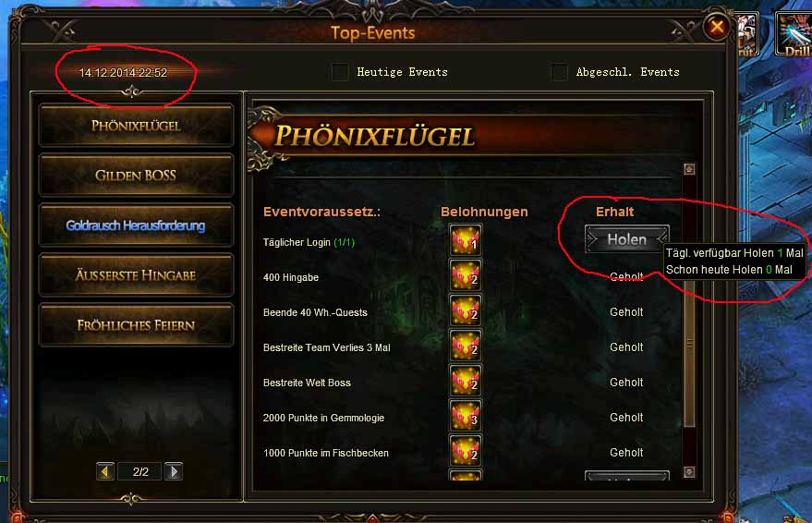
Task: Toggle the Abgeschl. Events checkbox
Action: click(x=559, y=72)
